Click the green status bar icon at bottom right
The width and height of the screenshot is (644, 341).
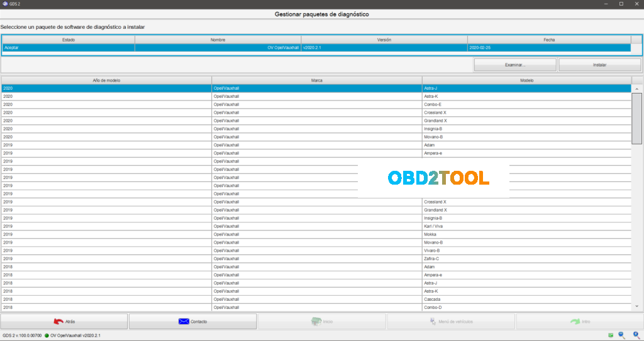pyautogui.click(x=611, y=335)
